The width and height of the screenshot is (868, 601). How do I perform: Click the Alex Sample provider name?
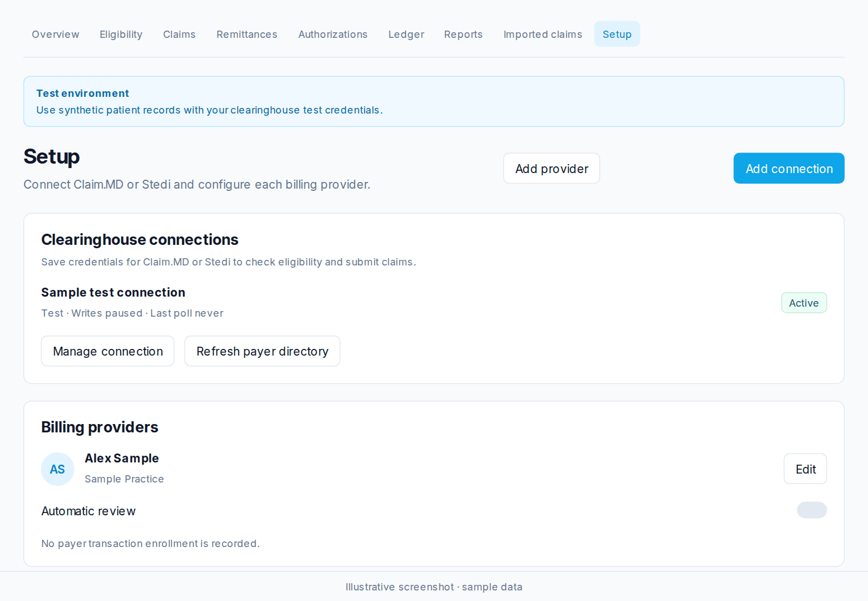coord(122,459)
